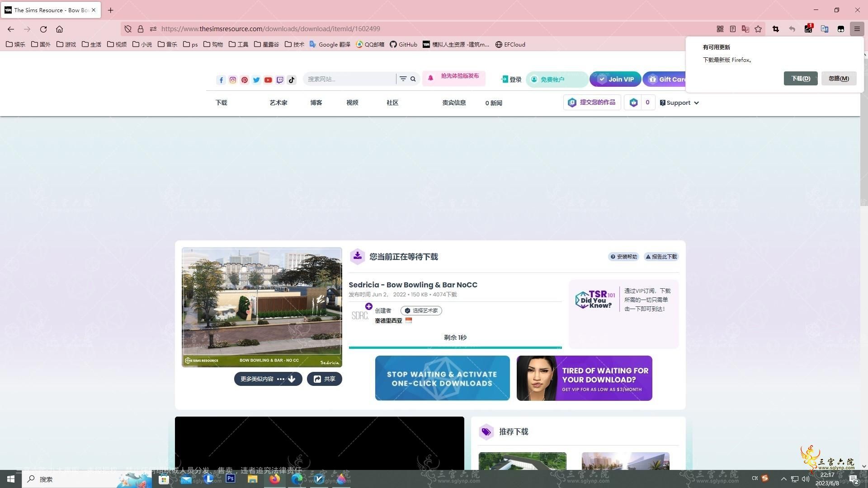The width and height of the screenshot is (868, 488).
Task: Click the bookmark star icon
Action: [x=758, y=29]
